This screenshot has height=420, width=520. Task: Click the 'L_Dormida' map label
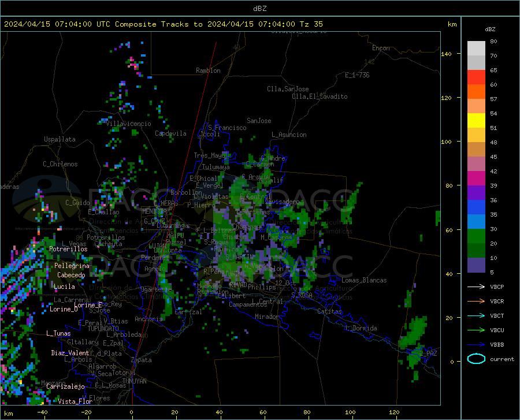tap(361, 328)
